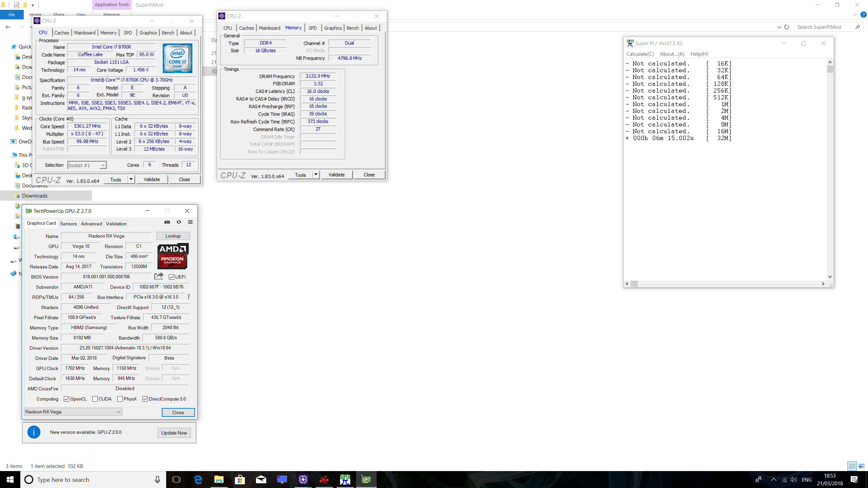868x488 pixels.
Task: Open Task View from the taskbar
Action: pos(176,480)
